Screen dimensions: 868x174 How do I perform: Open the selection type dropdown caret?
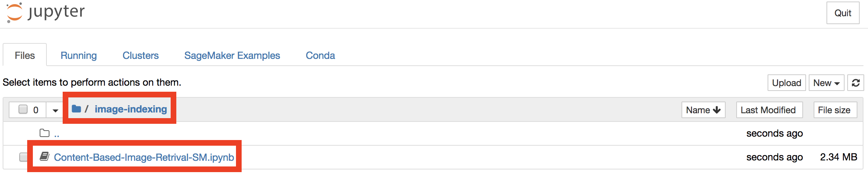[x=55, y=110]
